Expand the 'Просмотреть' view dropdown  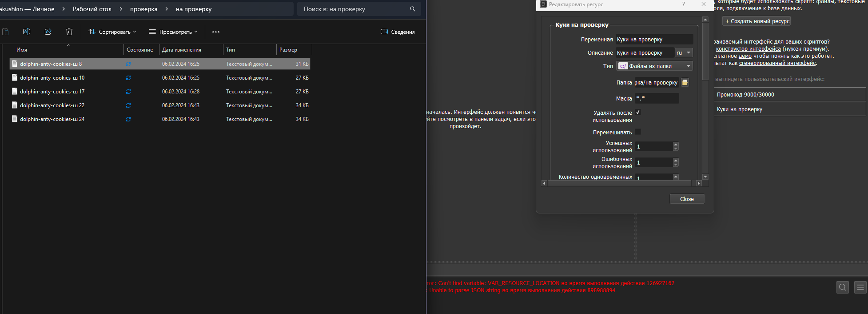173,32
